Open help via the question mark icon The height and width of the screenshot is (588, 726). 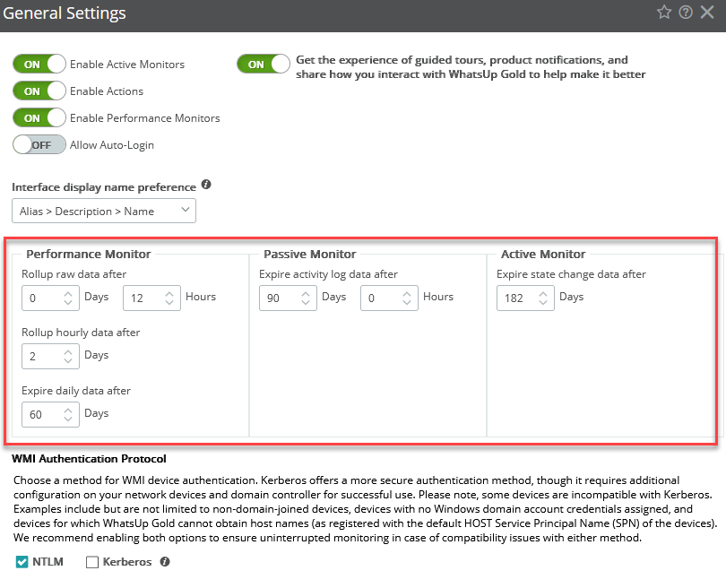(686, 12)
